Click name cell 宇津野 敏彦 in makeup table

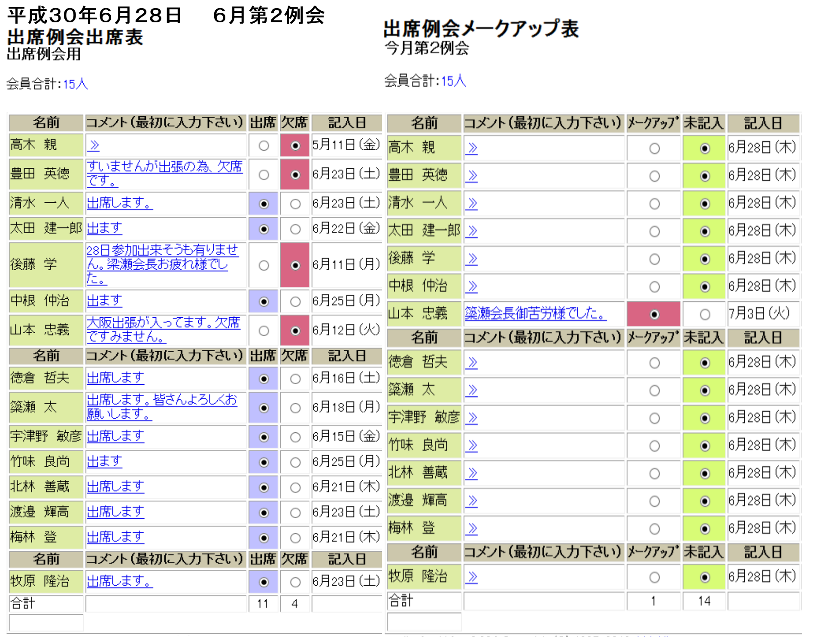(425, 417)
